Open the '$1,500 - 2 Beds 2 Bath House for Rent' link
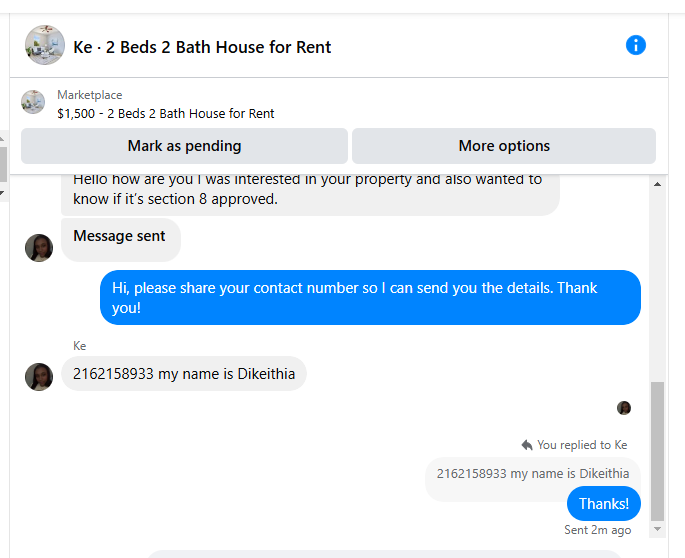The height and width of the screenshot is (558, 685). coord(166,114)
